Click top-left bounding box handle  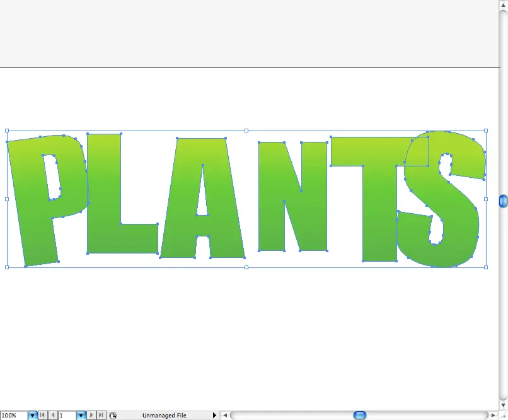click(x=7, y=131)
